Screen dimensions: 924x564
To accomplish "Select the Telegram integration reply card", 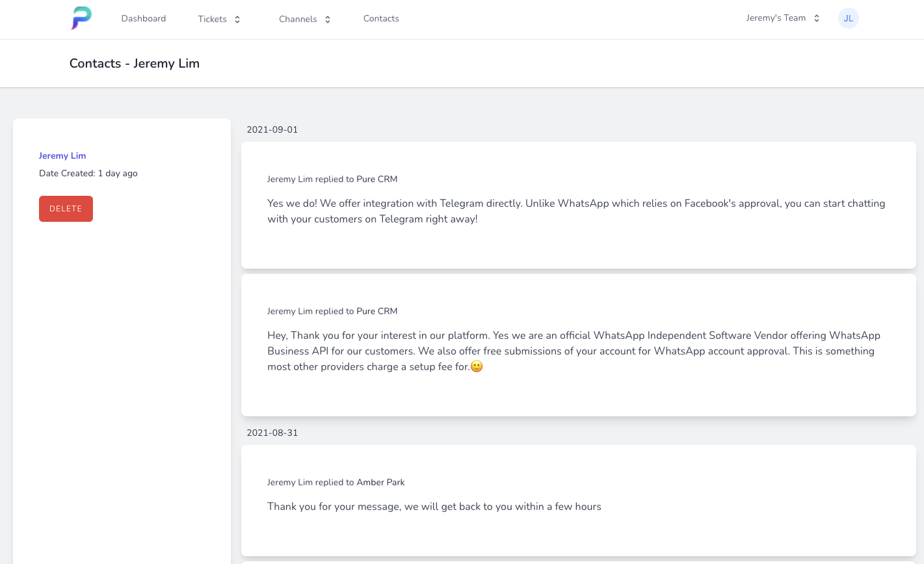I will pos(578,205).
